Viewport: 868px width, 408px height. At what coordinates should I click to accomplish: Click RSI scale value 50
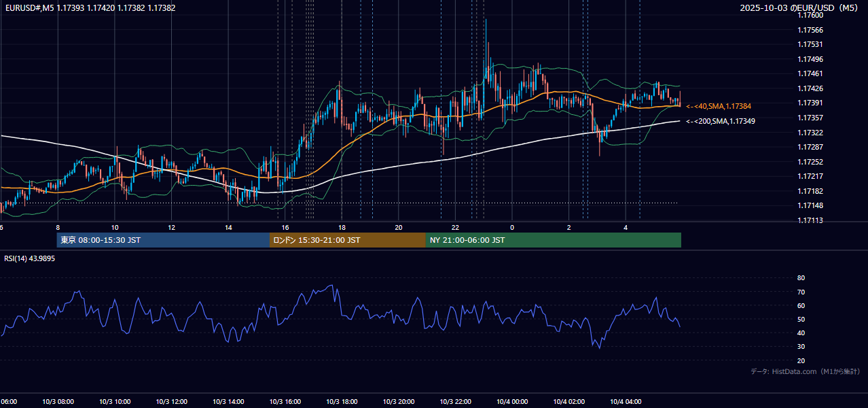coord(801,319)
